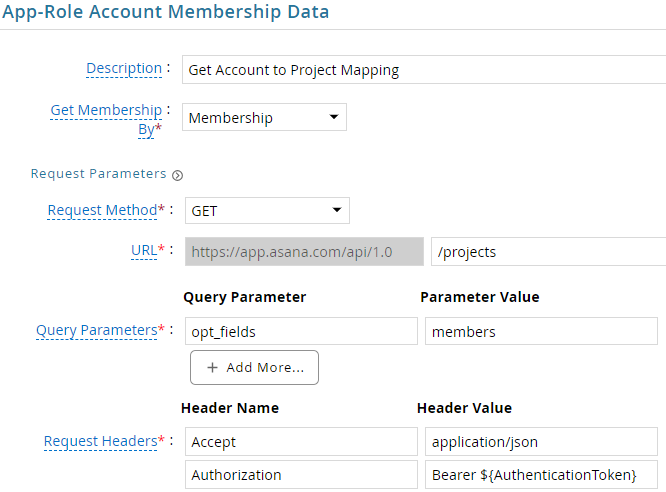Click the Parameter Value column header
Image resolution: width=666 pixels, height=492 pixels.
click(480, 297)
